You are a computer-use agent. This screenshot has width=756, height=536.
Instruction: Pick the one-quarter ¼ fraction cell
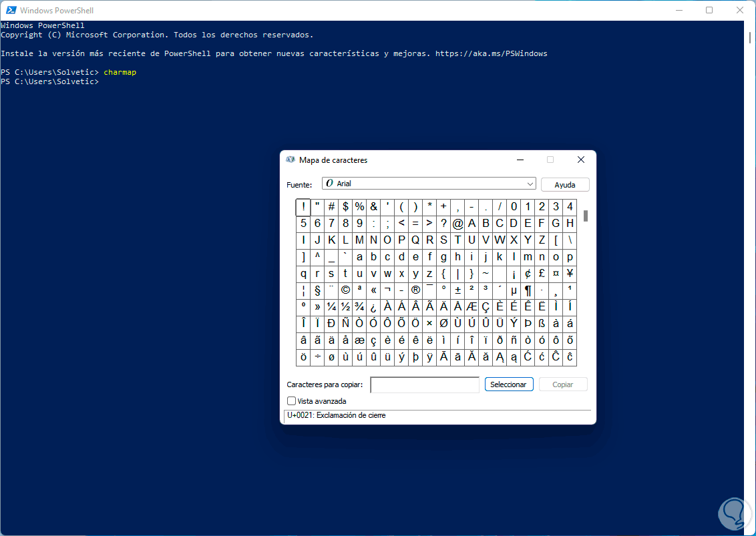pyautogui.click(x=331, y=307)
